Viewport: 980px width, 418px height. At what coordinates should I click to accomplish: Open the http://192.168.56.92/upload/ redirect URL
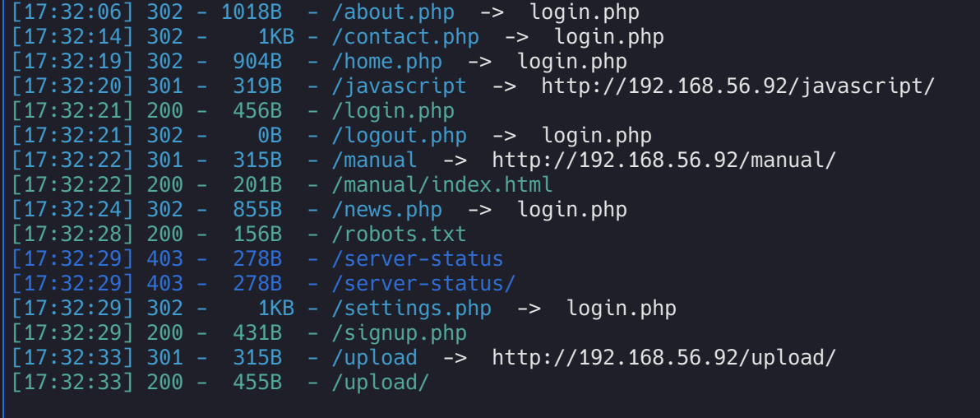pyautogui.click(x=663, y=358)
